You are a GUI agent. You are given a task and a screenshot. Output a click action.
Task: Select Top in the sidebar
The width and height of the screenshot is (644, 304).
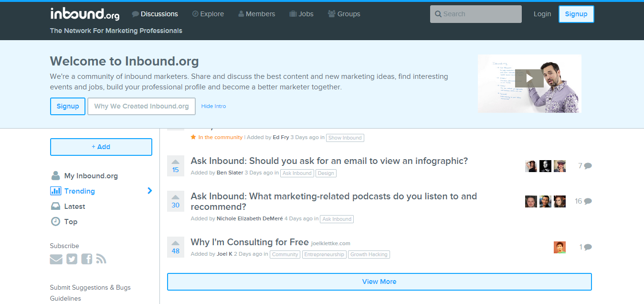(x=64, y=222)
